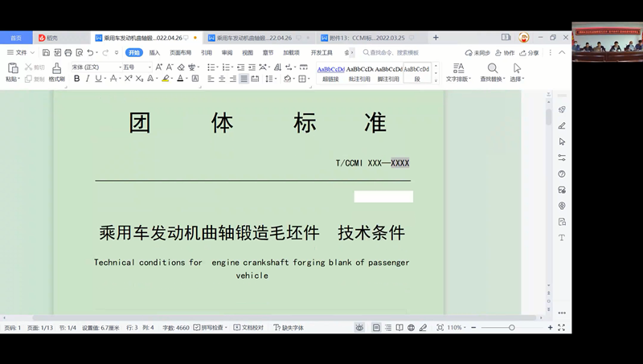Open new tab with plus button
Viewport: 643px width, 364px height.
coord(436,38)
